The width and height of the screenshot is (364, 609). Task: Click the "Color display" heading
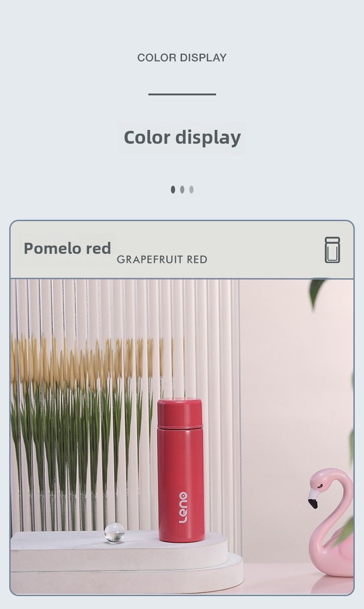tap(182, 138)
